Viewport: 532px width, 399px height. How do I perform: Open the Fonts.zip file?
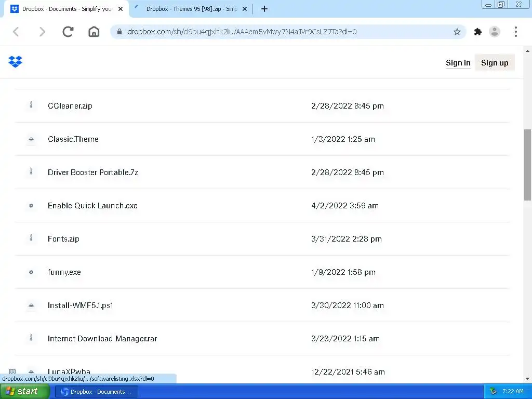63,239
